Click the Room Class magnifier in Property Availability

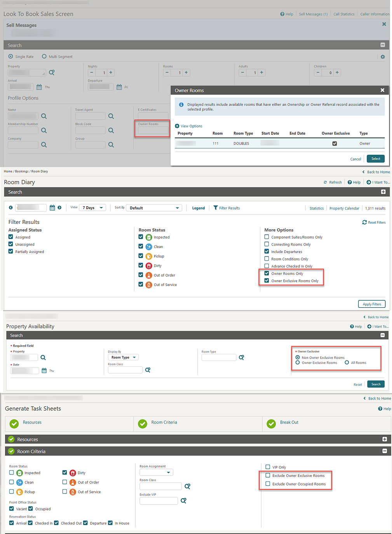pos(148,370)
